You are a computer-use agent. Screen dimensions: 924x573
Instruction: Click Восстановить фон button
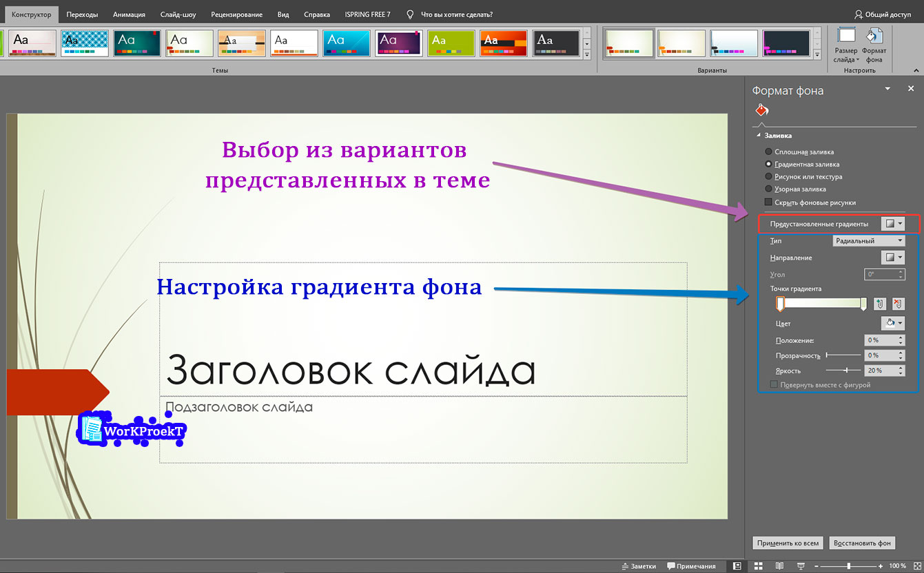pos(862,543)
